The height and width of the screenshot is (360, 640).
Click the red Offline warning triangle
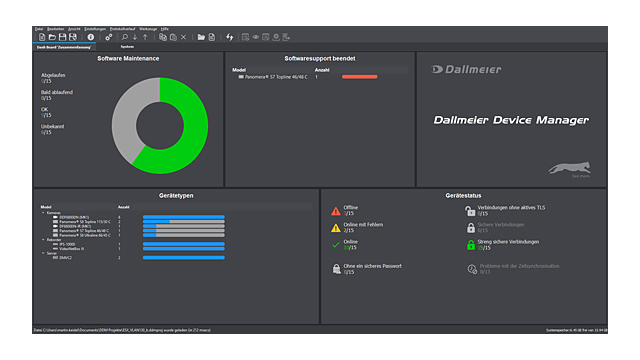click(336, 211)
